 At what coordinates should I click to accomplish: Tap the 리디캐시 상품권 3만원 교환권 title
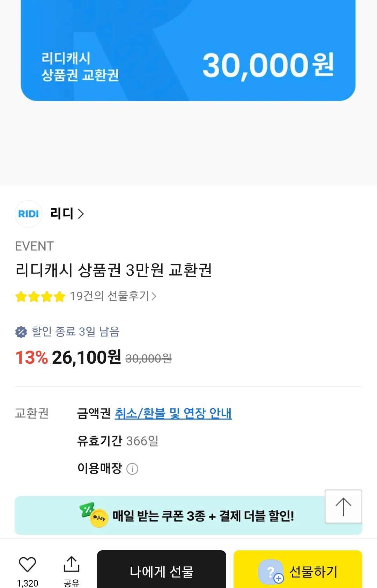click(114, 270)
